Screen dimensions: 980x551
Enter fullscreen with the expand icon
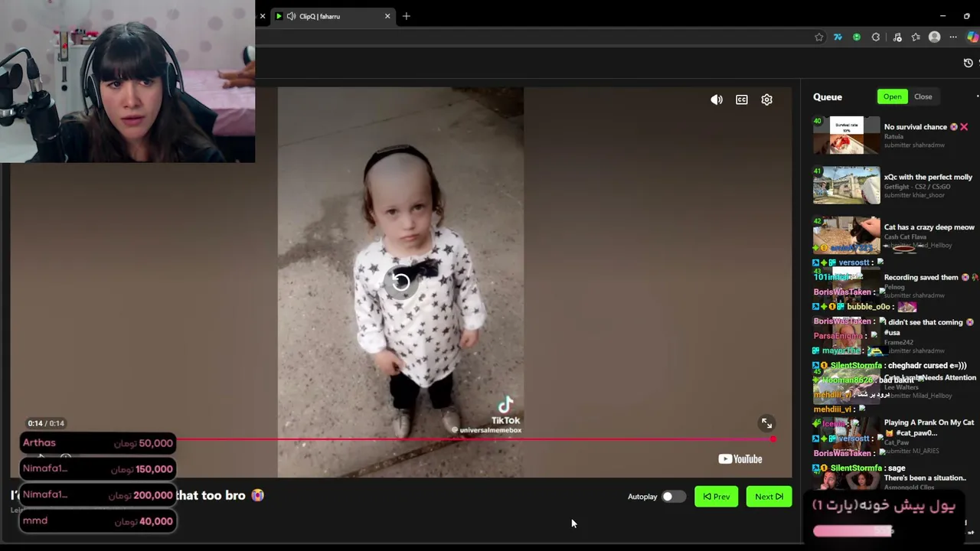pos(766,423)
